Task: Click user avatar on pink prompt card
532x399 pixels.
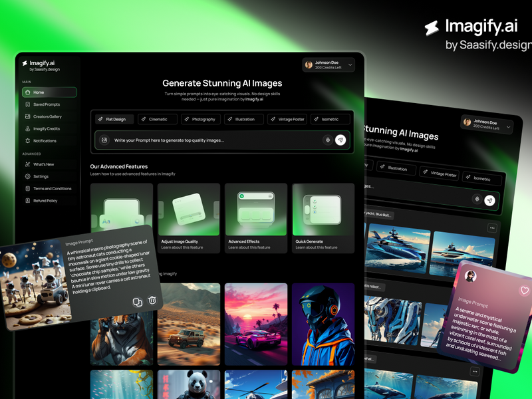Action: [471, 276]
